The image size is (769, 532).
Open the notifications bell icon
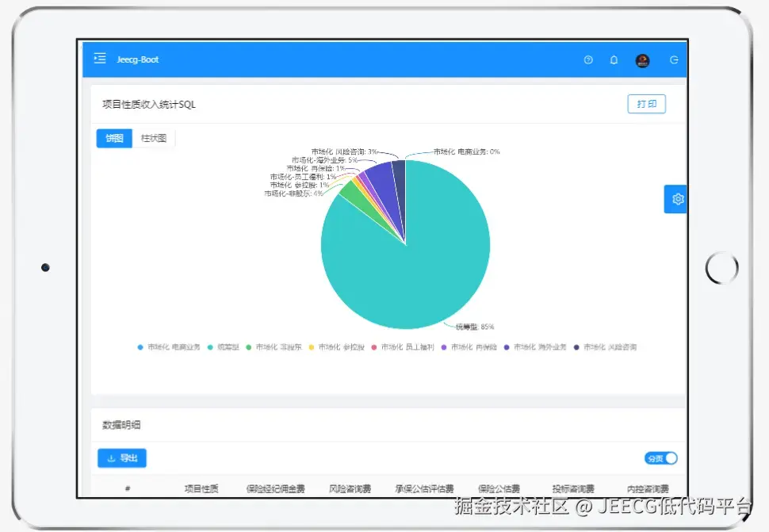(614, 59)
